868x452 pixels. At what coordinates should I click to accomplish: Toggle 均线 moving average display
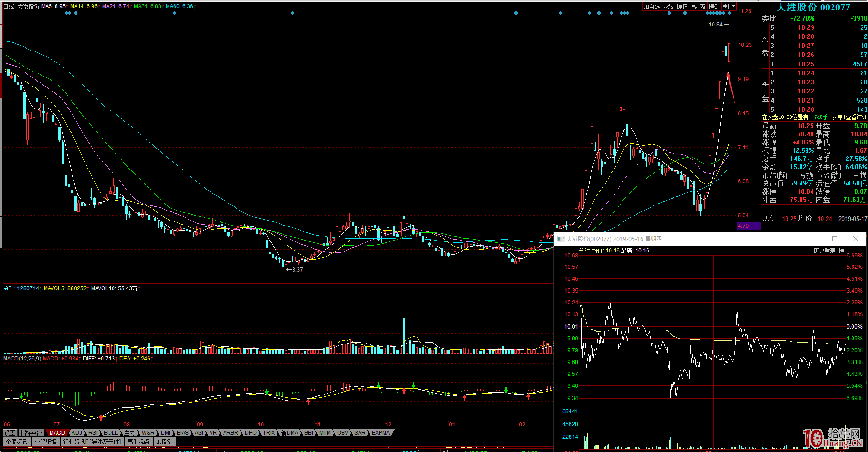668,6
